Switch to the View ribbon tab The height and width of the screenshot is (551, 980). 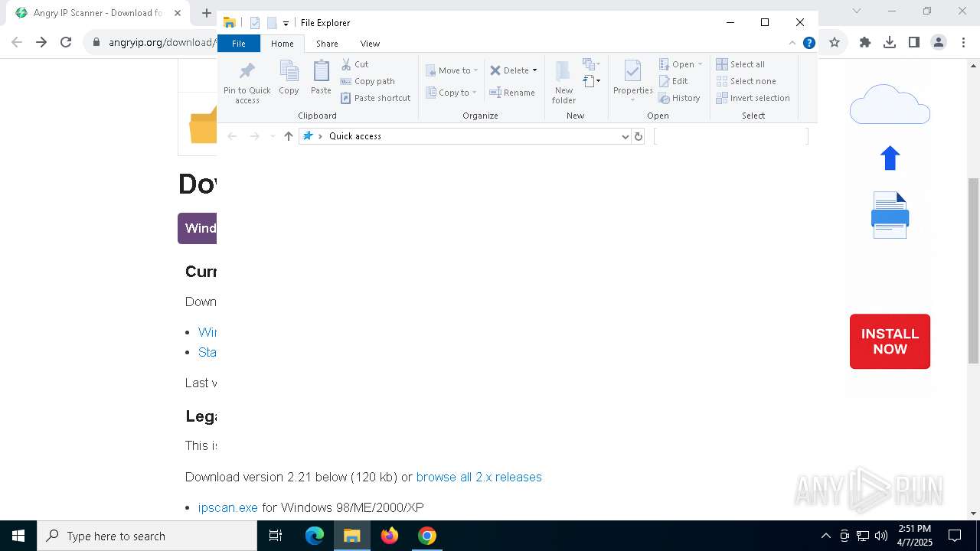pos(370,44)
